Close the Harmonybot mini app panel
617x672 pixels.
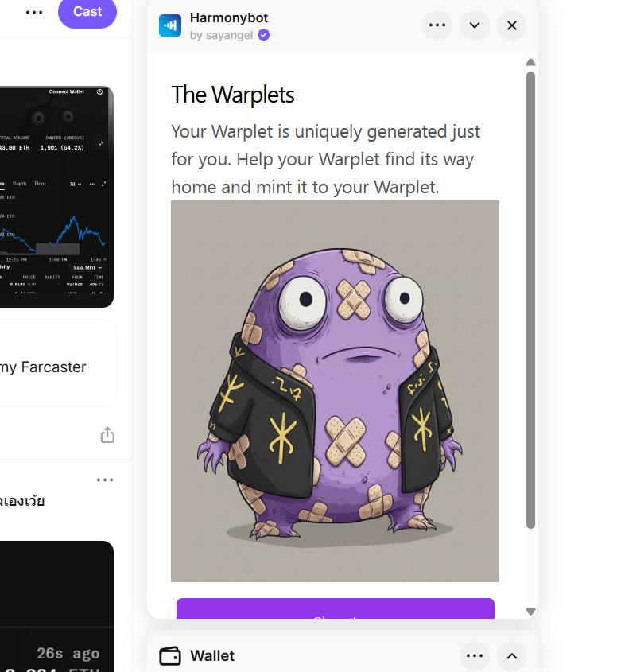[x=511, y=25]
